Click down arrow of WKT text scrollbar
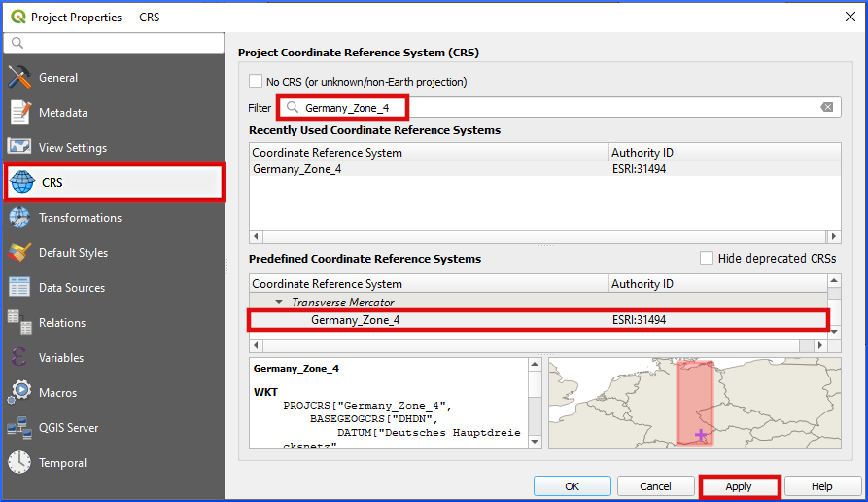The image size is (868, 502). [535, 442]
